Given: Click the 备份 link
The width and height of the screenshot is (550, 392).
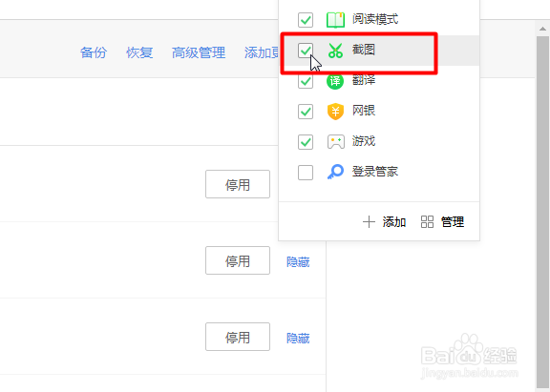Looking at the screenshot, I should click(x=94, y=52).
